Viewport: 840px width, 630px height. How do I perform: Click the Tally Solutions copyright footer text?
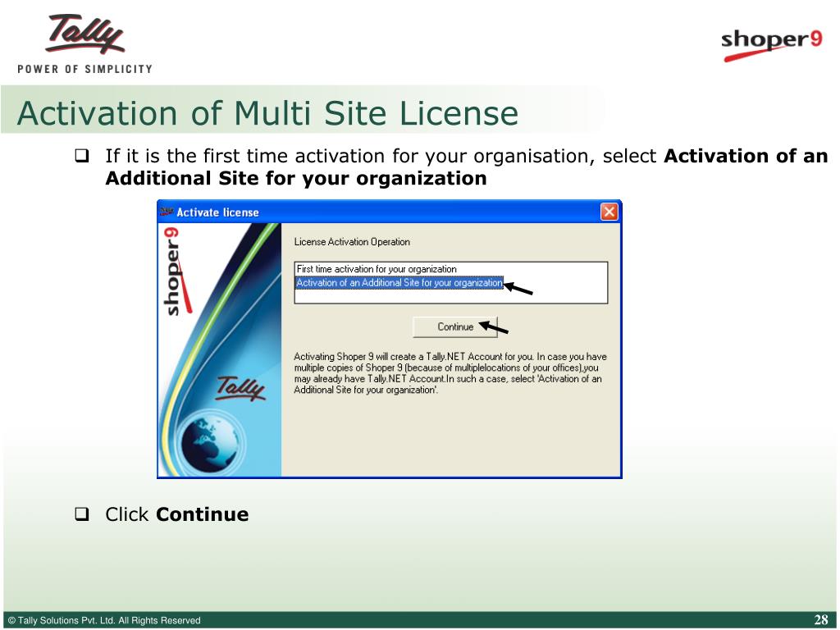(104, 620)
